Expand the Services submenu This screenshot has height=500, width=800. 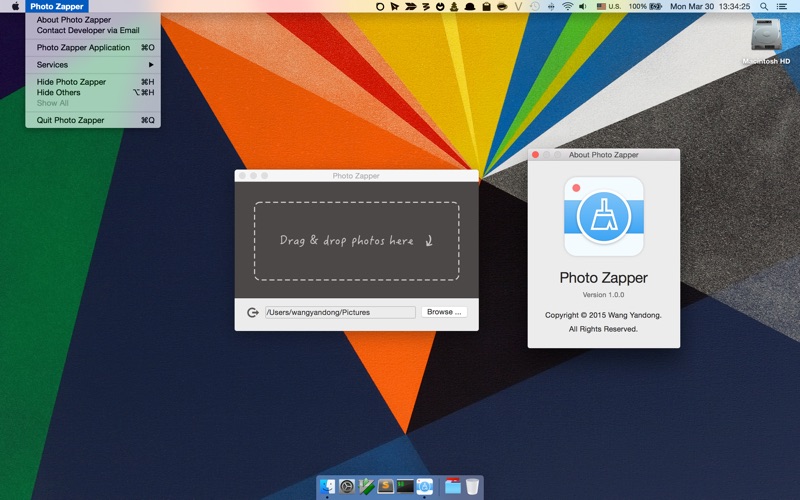click(93, 65)
